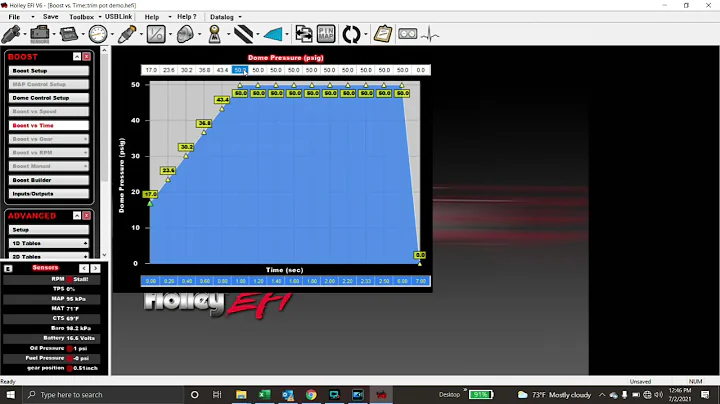Select the turbo boost toolbar icon
Image resolution: width=720 pixels, height=404 pixels.
[185, 34]
